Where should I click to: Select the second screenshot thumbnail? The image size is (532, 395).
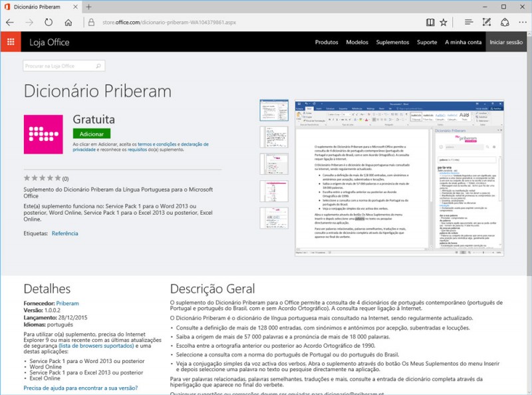coord(273,137)
